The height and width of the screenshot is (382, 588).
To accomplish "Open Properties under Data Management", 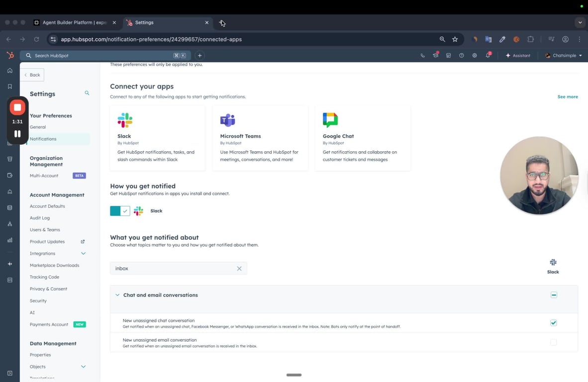I will tap(40, 355).
